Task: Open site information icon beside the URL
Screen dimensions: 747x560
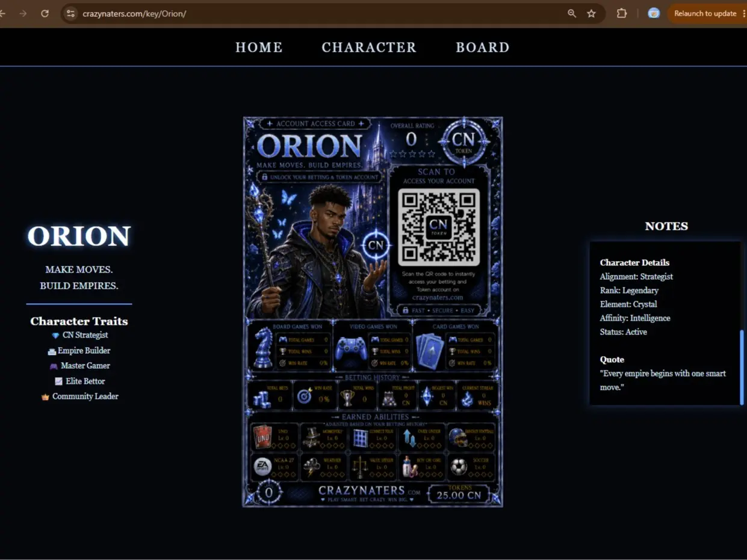Action: [70, 13]
